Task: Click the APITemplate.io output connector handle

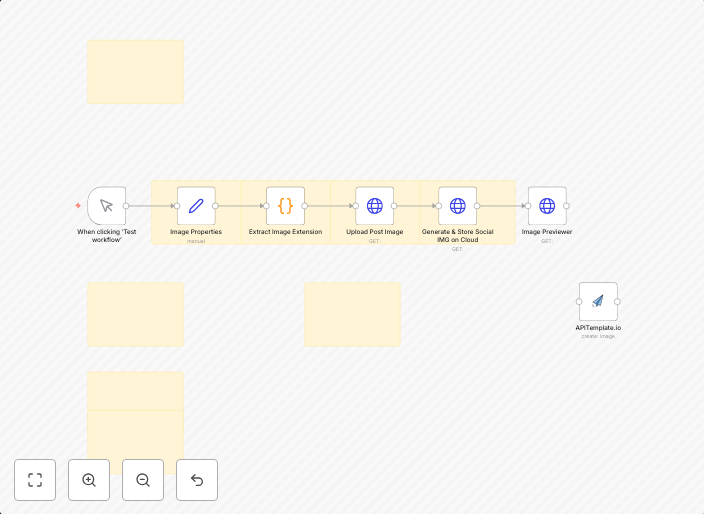Action: tap(618, 301)
